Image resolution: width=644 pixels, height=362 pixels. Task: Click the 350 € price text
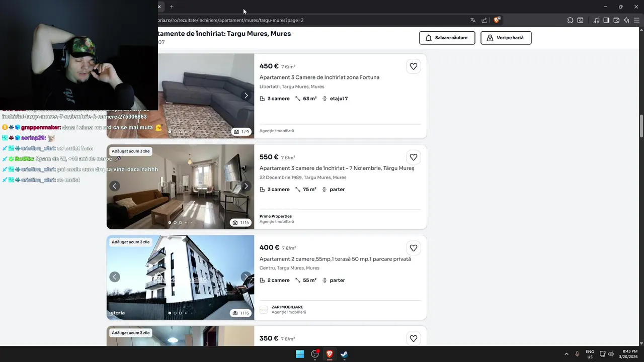pos(269,339)
